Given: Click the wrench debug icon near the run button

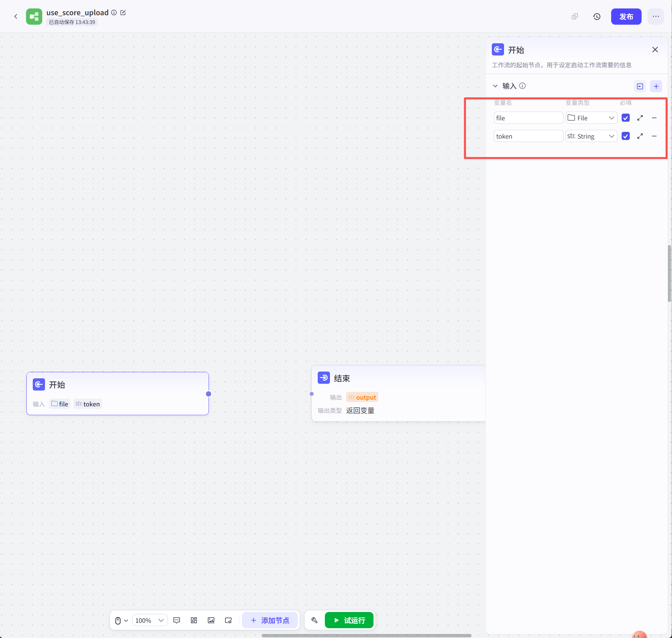Looking at the screenshot, I should click(315, 620).
